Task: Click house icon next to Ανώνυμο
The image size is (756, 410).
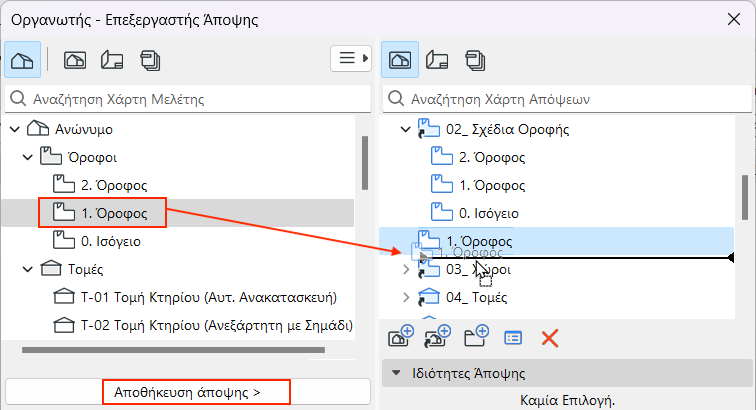Action: click(38, 128)
